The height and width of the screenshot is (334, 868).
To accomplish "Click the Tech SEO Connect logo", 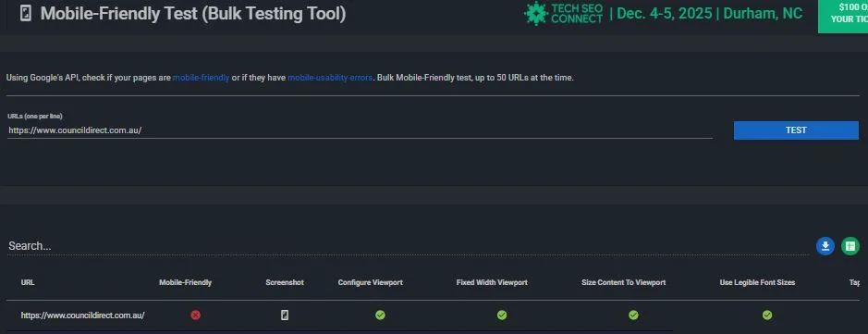I will (564, 13).
